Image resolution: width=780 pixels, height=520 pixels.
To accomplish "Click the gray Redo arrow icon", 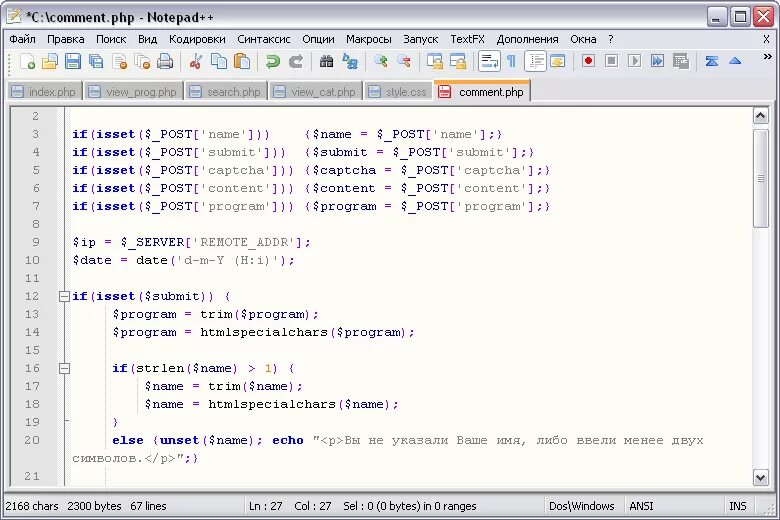I will coord(296,61).
